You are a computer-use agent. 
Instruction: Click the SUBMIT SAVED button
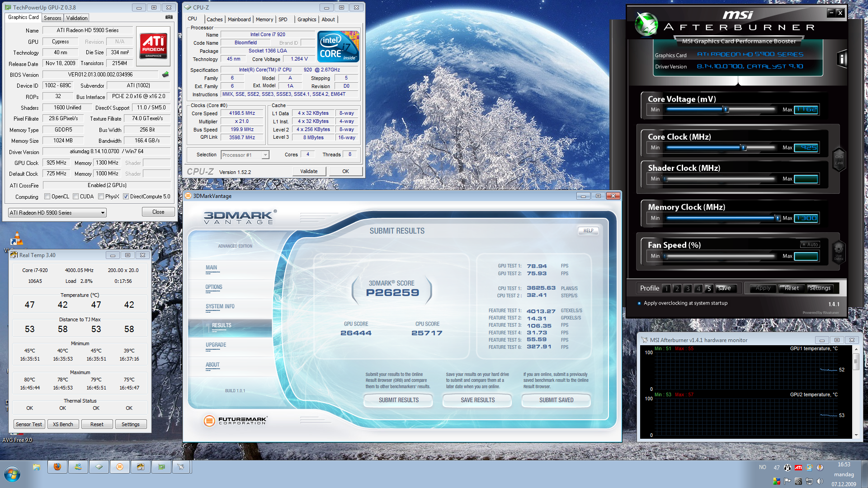pos(557,400)
